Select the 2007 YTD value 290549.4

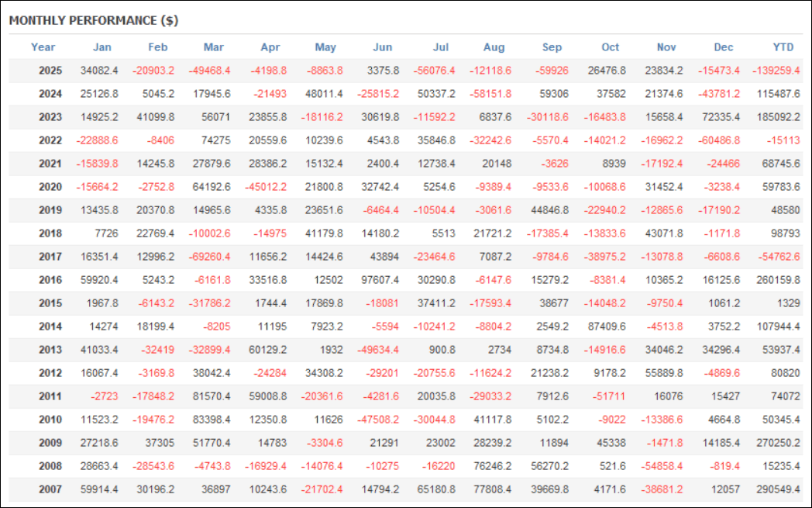777,489
